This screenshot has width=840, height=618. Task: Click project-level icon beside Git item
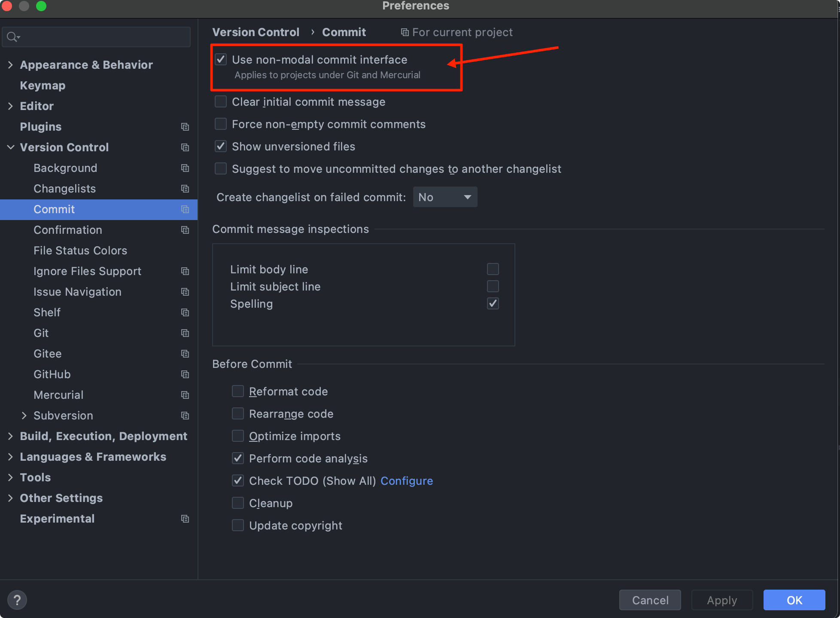185,333
